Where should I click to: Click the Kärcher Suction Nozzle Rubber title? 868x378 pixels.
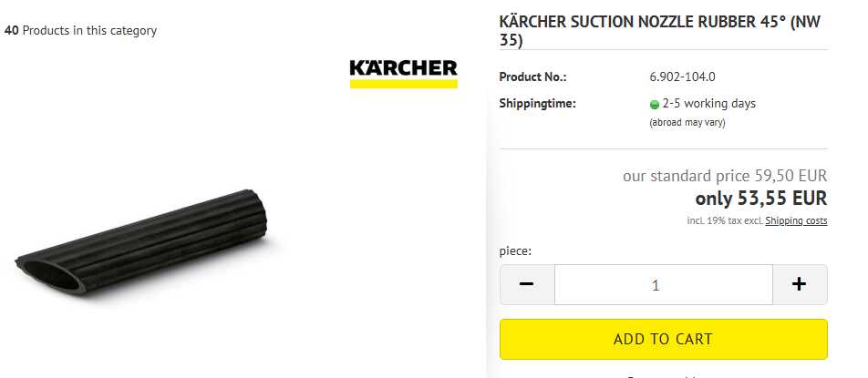click(660, 31)
